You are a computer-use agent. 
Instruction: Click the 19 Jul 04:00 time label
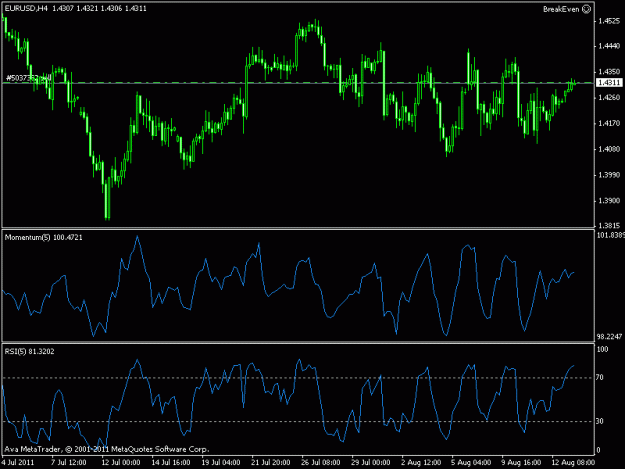tap(221, 462)
